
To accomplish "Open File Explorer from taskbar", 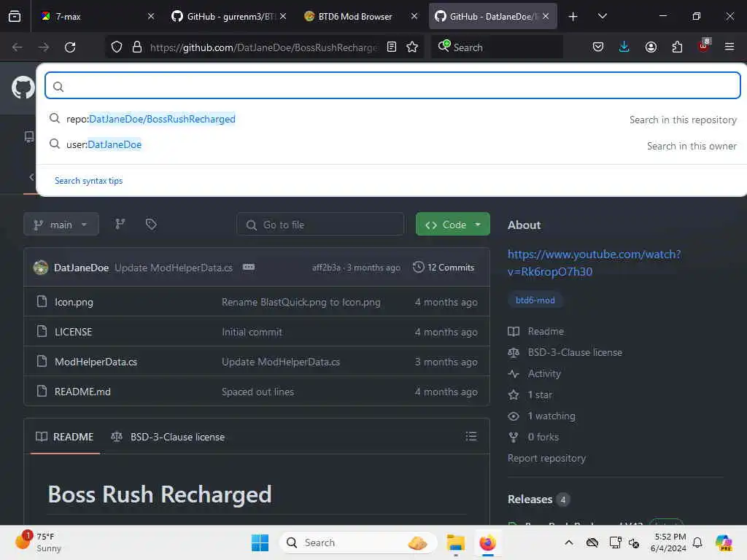I will (x=455, y=542).
